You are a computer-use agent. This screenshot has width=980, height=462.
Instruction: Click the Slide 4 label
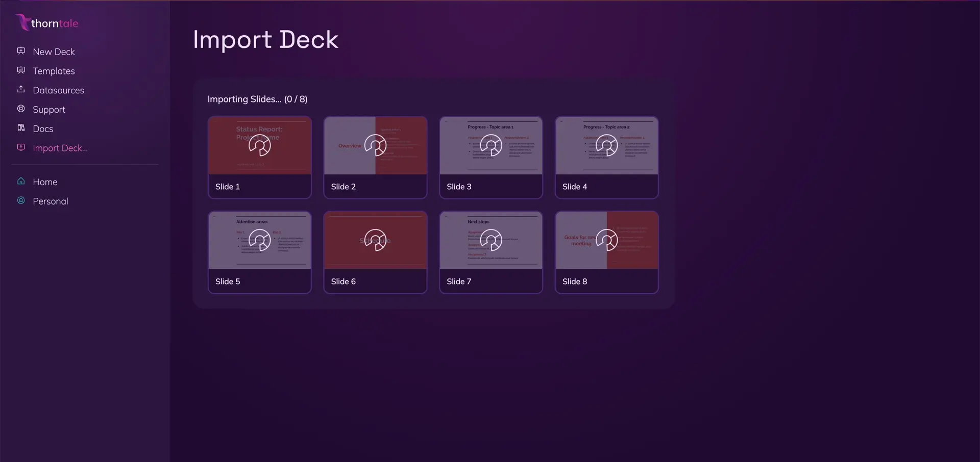tap(575, 187)
